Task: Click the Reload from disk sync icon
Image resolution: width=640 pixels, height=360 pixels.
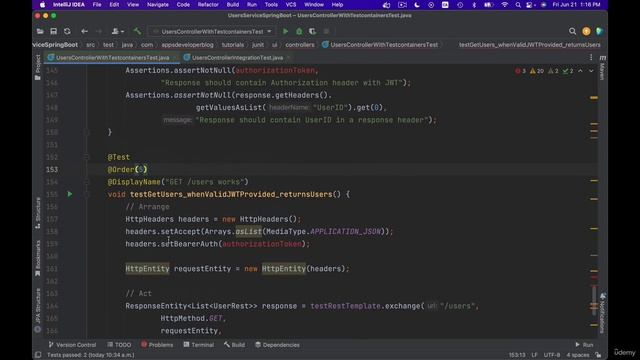Action: [x=67, y=31]
